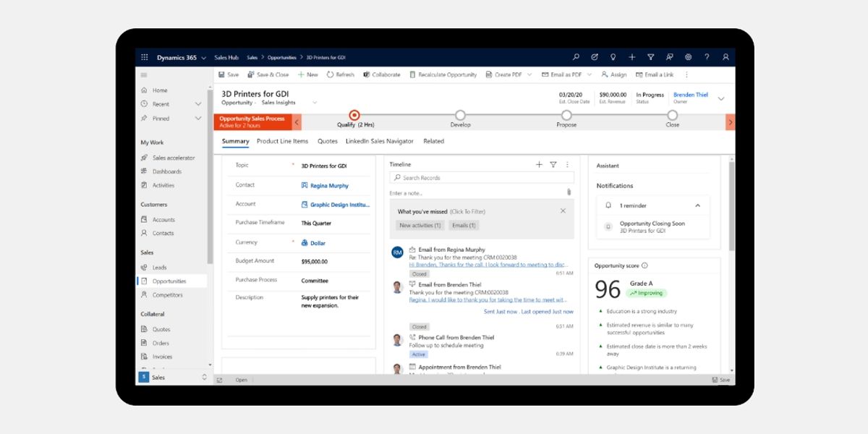Expand the Pinned list in sidebar
Viewport: 868px width, 434px height.
(x=198, y=119)
